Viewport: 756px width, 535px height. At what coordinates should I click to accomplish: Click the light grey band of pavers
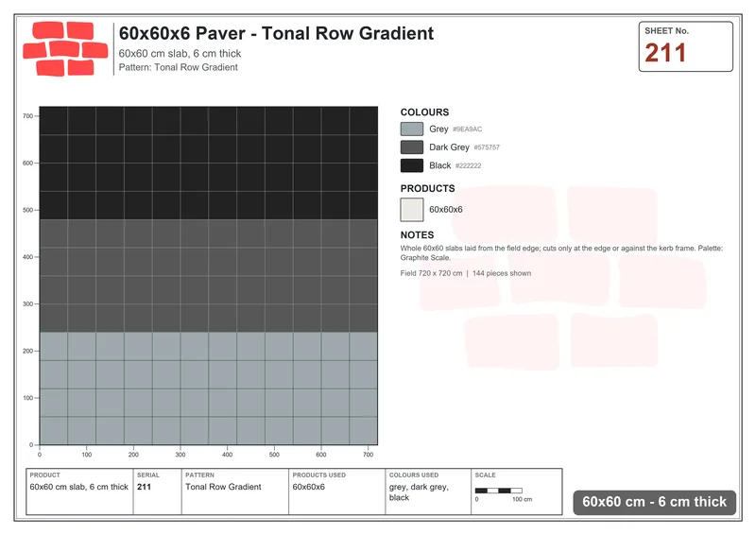point(208,388)
